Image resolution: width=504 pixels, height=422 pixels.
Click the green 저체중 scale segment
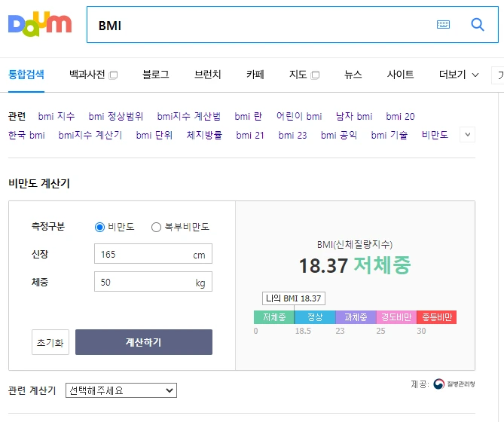click(274, 317)
